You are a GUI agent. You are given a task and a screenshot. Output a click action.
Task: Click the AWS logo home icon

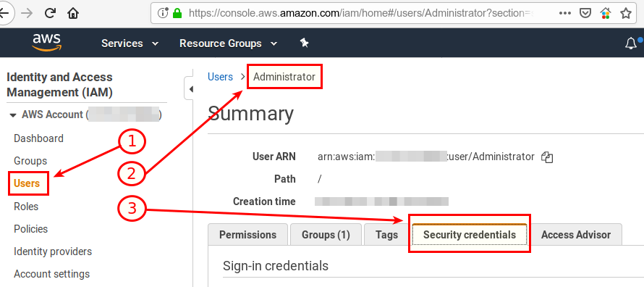47,43
